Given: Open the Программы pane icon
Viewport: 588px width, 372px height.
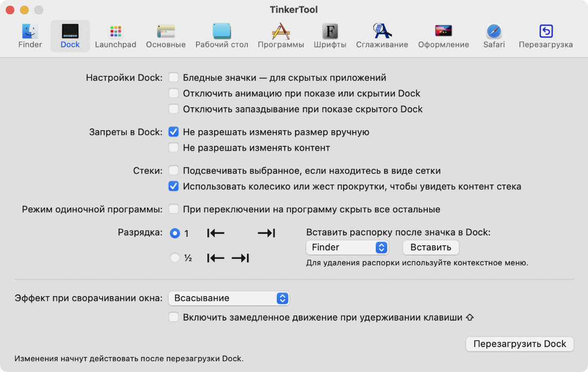Looking at the screenshot, I should point(281,32).
